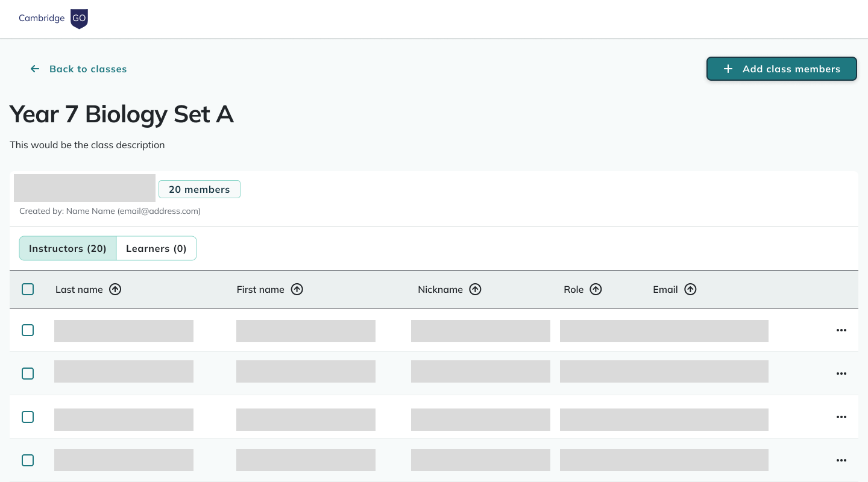
Task: Click the 20 members badge
Action: point(199,189)
